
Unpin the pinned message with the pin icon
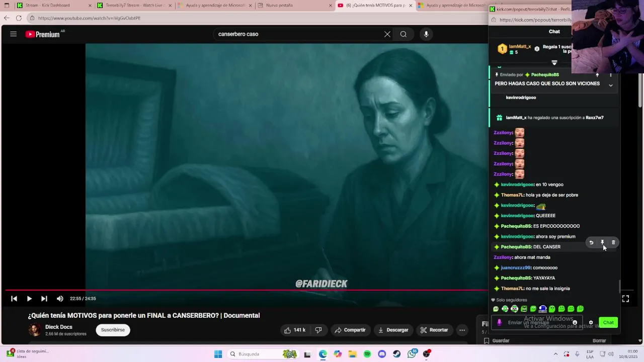pyautogui.click(x=597, y=75)
